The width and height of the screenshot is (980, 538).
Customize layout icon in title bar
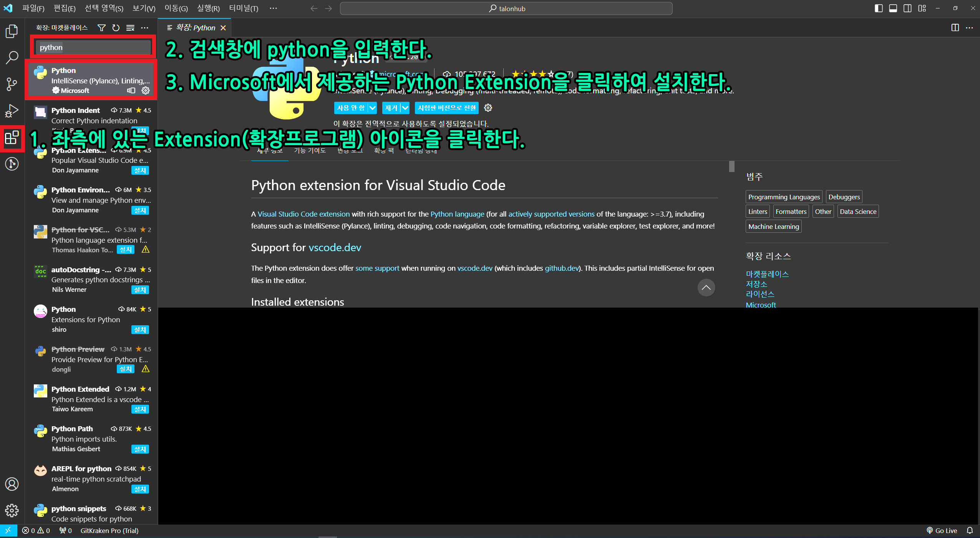pyautogui.click(x=922, y=8)
